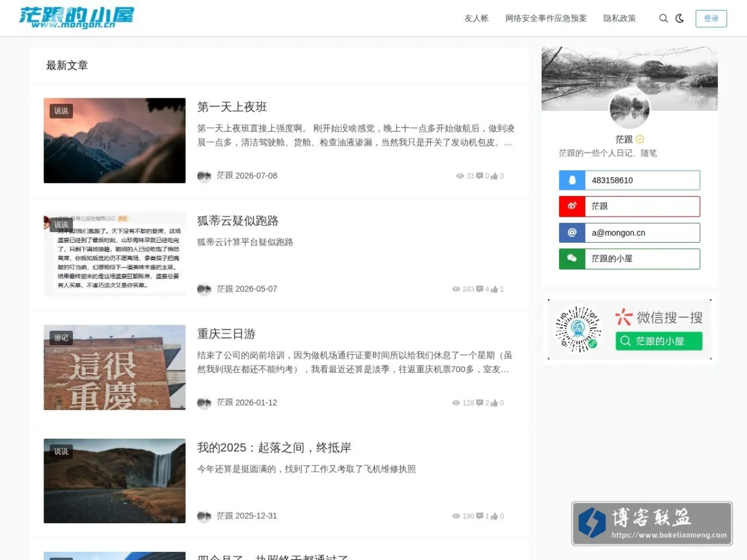The image size is (747, 560).
Task: Click author avatar on 第一天上夜班 post
Action: click(x=204, y=176)
